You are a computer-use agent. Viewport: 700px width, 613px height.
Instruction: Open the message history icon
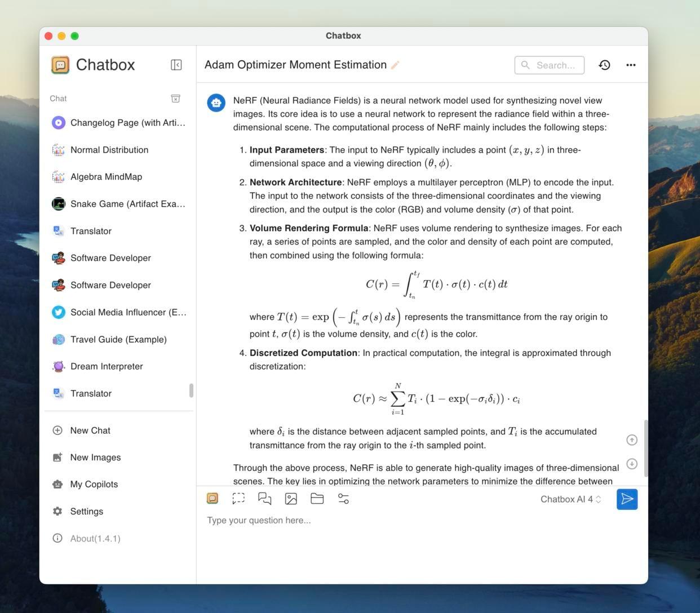click(x=604, y=65)
